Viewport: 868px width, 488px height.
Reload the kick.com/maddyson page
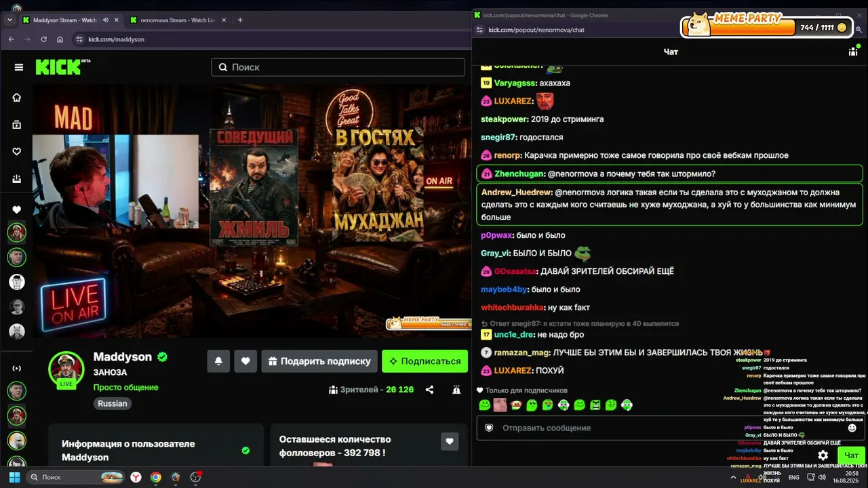click(x=44, y=39)
